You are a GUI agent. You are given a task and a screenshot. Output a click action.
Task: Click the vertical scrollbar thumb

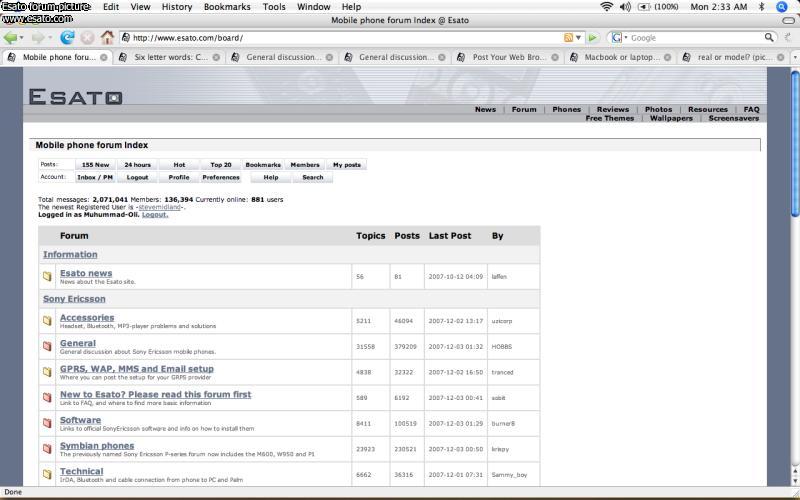coord(795,144)
